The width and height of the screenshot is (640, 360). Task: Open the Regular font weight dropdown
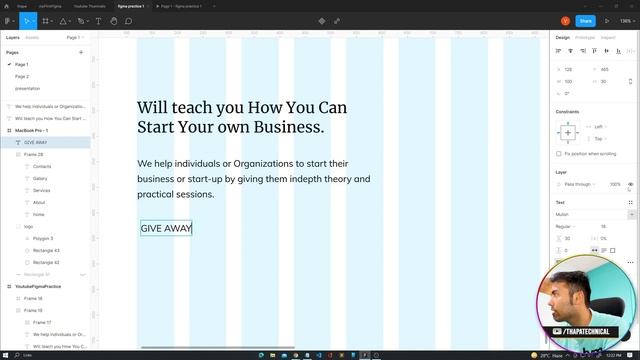point(565,227)
